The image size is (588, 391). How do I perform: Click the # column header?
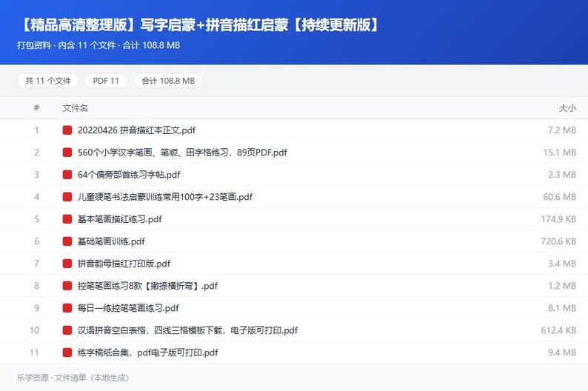(x=36, y=107)
